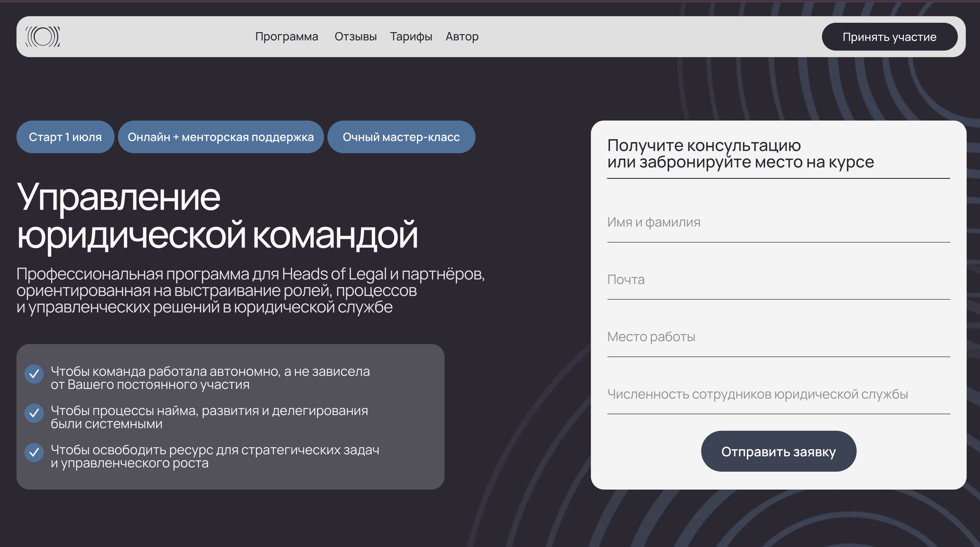The height and width of the screenshot is (547, 980).
Task: Click the Очный мастер-класс badge
Action: pos(401,137)
